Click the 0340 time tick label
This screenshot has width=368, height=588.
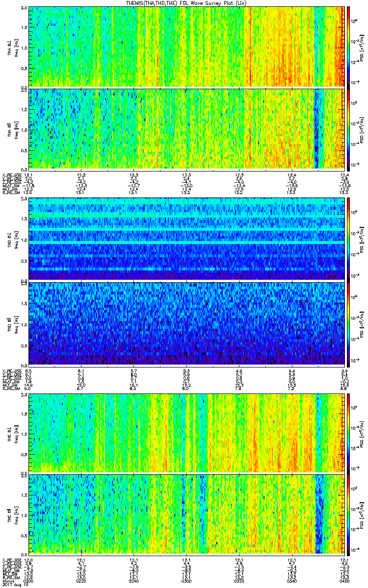pyautogui.click(x=292, y=581)
